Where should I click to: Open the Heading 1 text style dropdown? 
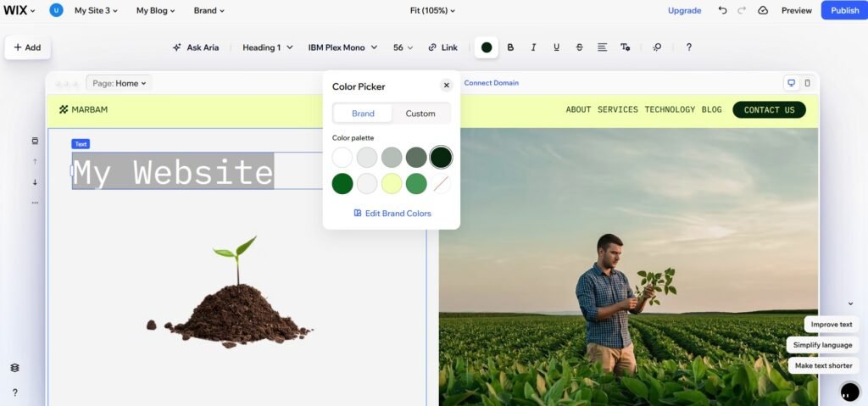click(268, 47)
